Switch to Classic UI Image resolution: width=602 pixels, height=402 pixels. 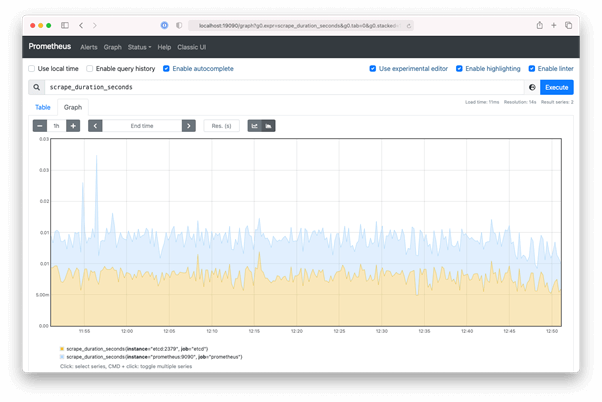[192, 47]
